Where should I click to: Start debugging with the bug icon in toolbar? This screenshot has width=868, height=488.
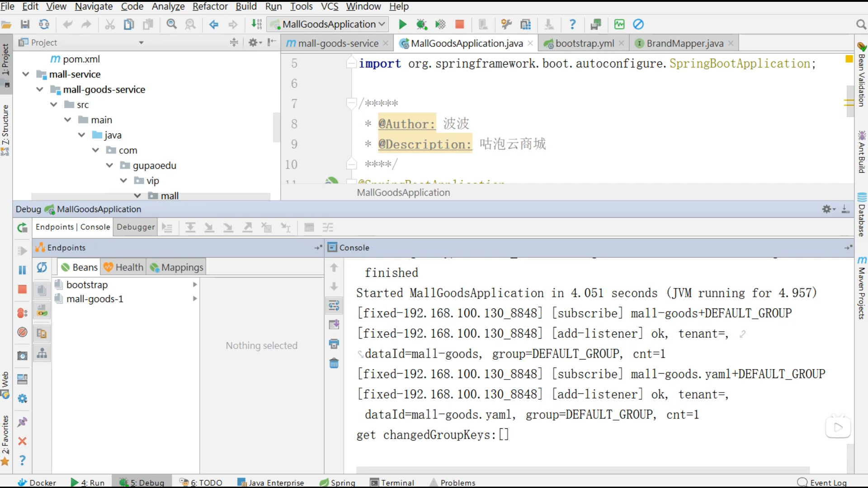421,24
